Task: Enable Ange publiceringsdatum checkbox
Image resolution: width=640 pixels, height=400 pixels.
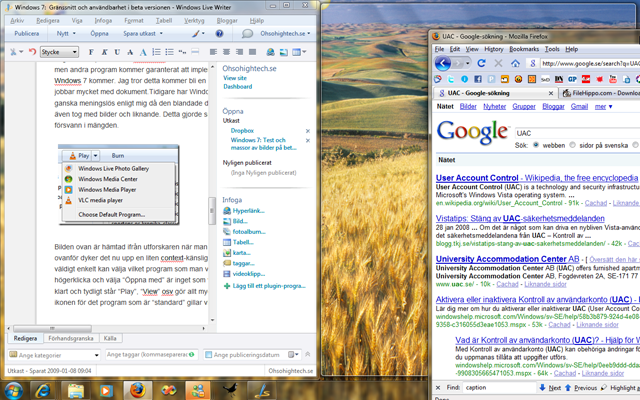Action: tap(209, 355)
